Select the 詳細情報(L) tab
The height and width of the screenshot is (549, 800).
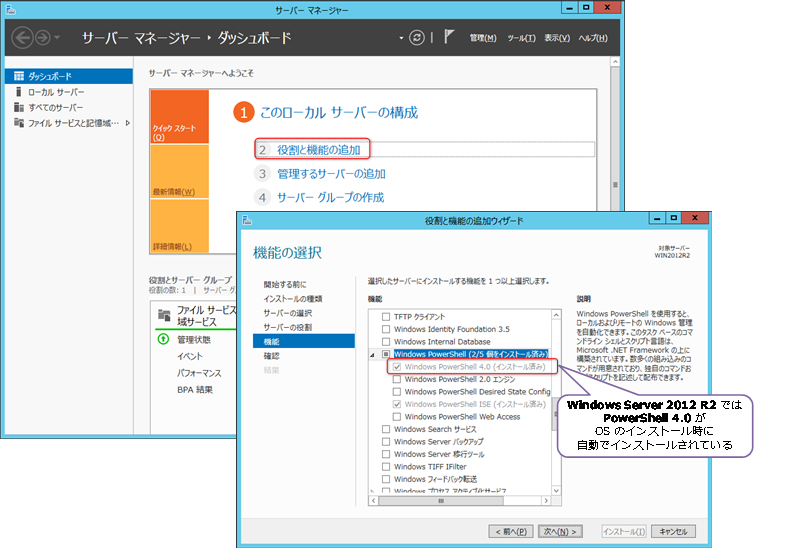tap(180, 226)
